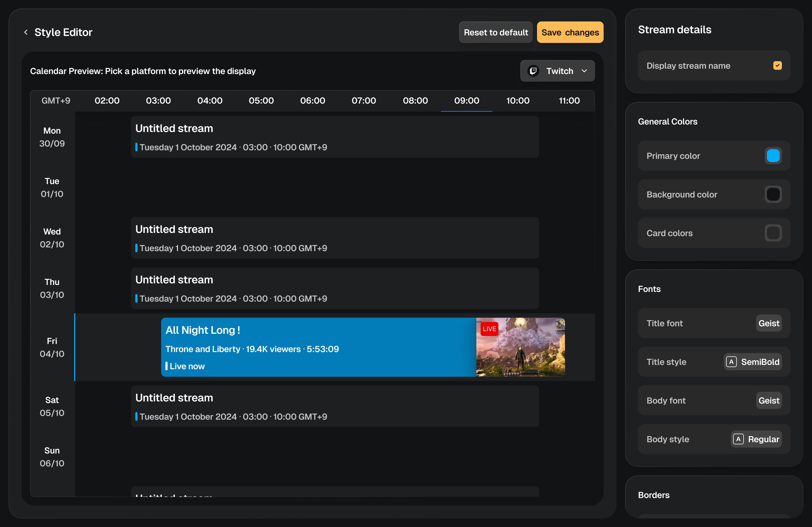Click Save changes button

coord(570,32)
